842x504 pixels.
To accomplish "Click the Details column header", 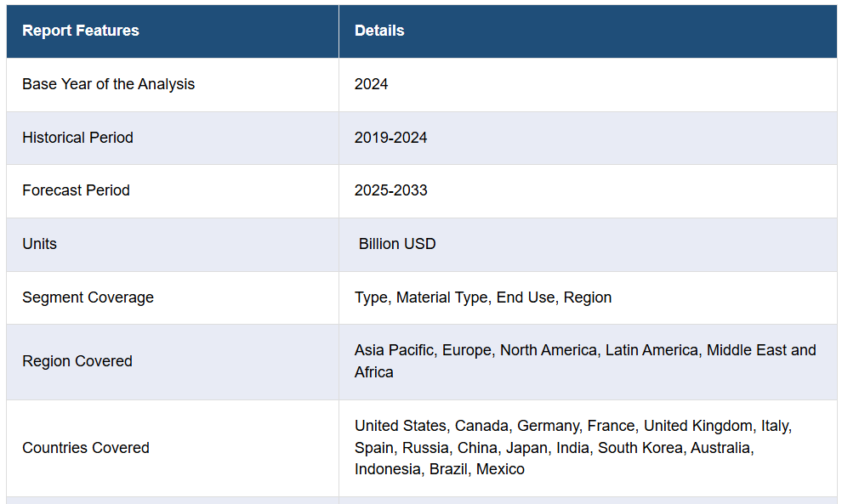I will 379,31.
